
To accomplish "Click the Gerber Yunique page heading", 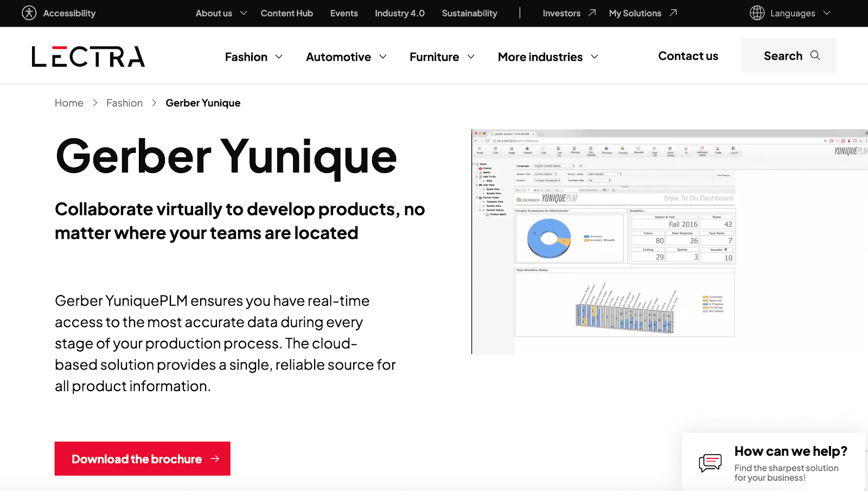I will (x=226, y=157).
